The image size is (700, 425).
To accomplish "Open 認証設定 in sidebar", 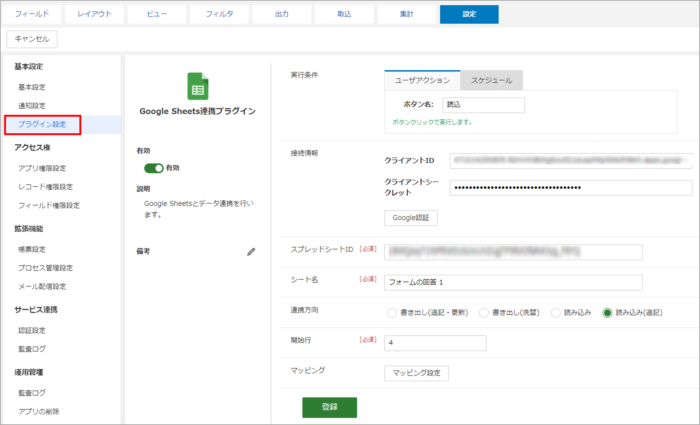I will pyautogui.click(x=32, y=331).
